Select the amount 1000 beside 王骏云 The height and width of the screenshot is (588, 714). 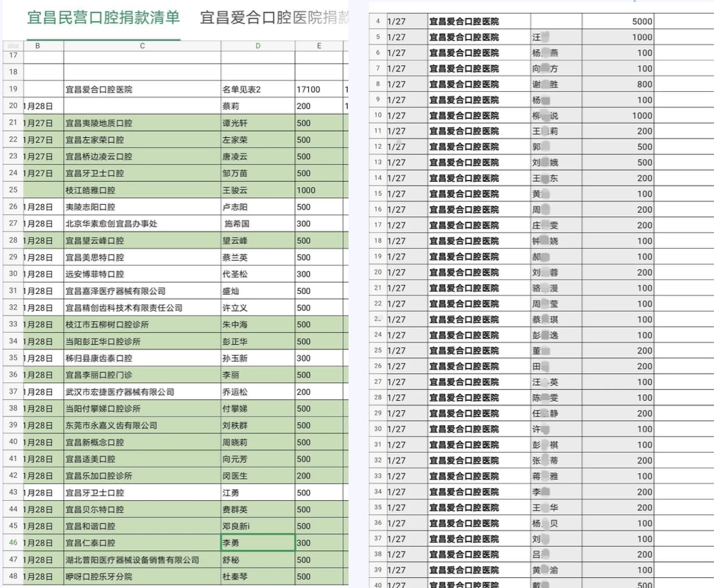(x=319, y=191)
